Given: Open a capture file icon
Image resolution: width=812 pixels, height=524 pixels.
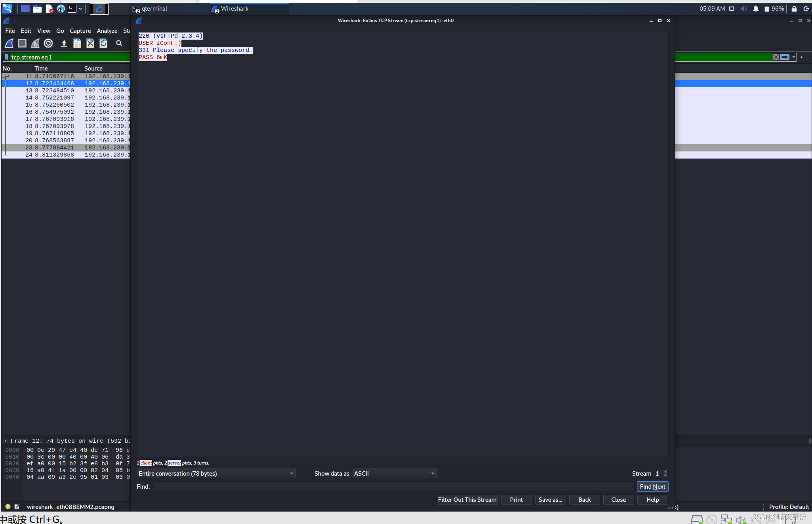Looking at the screenshot, I should point(64,43).
